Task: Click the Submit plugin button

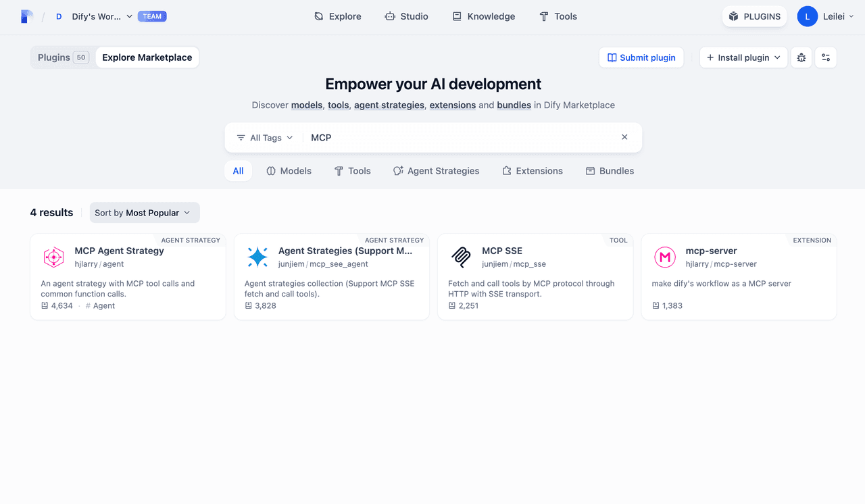Action: 641,57
